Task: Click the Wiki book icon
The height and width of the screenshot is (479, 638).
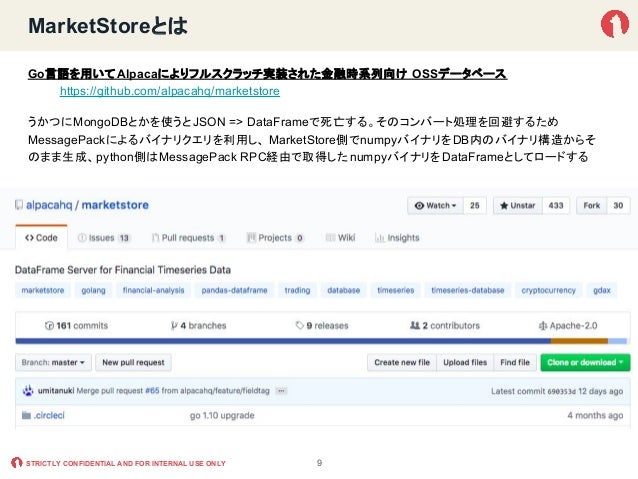Action: pos(330,238)
